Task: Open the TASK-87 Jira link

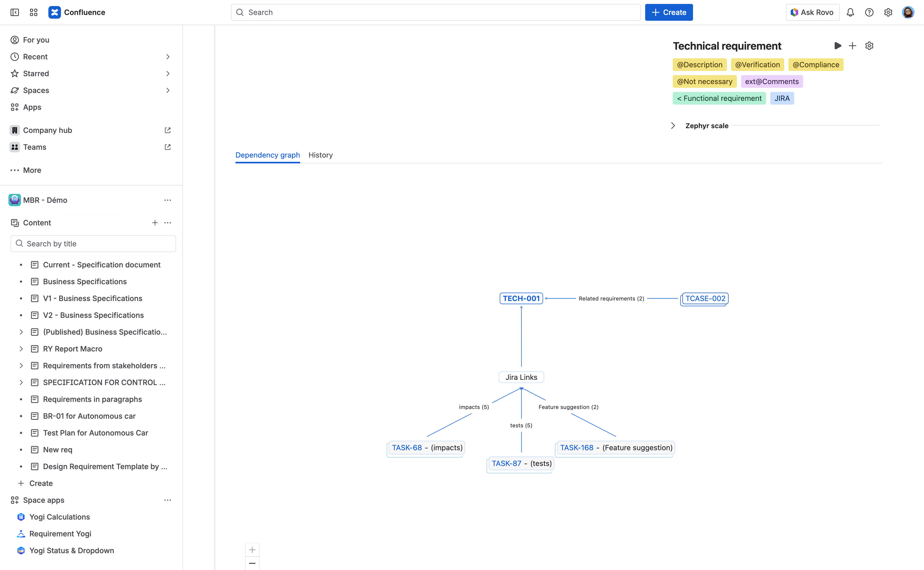Action: [x=506, y=463]
